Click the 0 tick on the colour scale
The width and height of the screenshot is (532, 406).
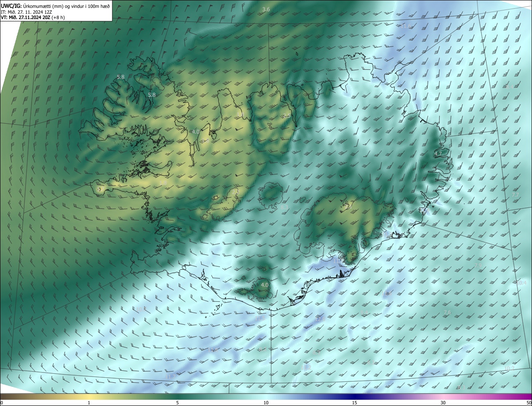[x=2, y=403]
